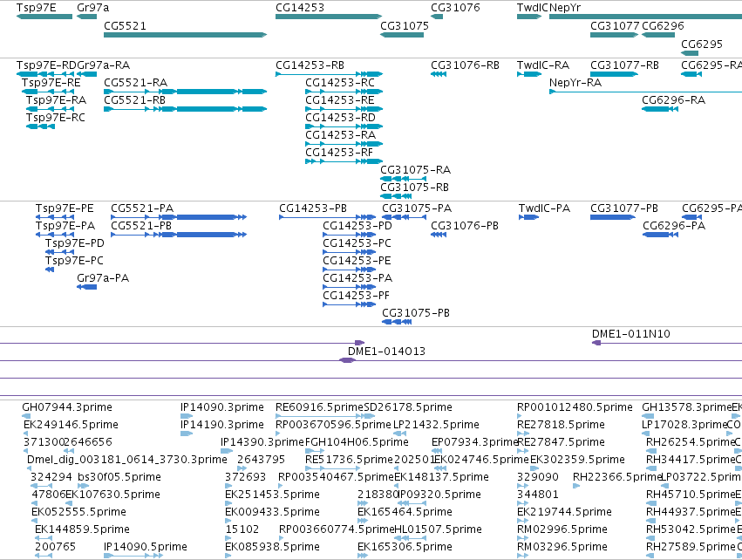Select the Gr97a gene arrow

[86, 17]
